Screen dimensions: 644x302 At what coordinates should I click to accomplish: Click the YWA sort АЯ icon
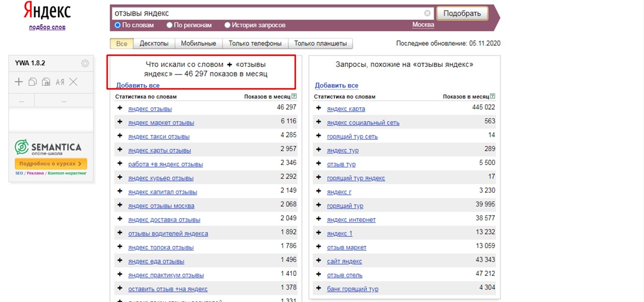[60, 82]
